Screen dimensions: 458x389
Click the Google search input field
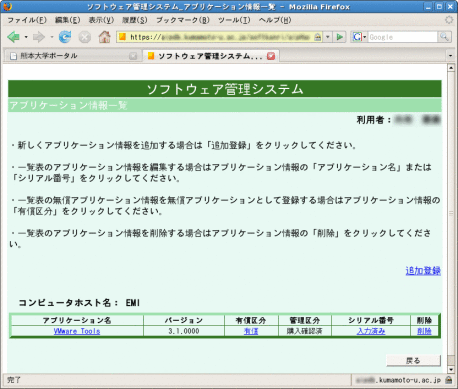(x=402, y=37)
